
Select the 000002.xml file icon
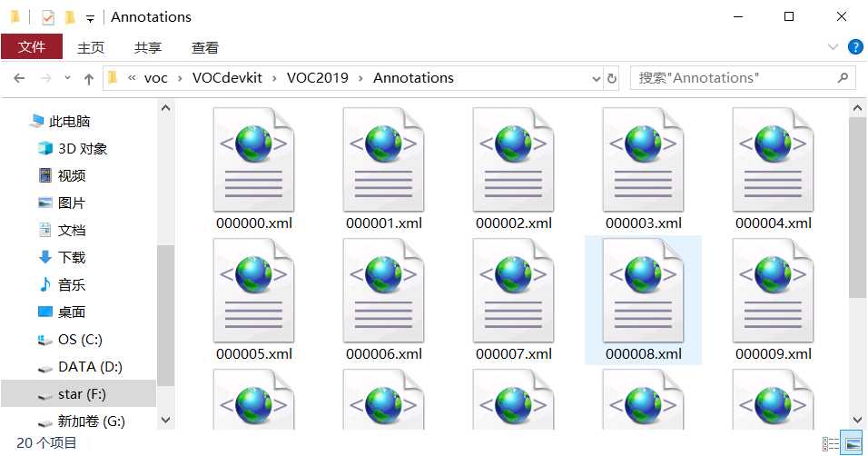coord(513,160)
